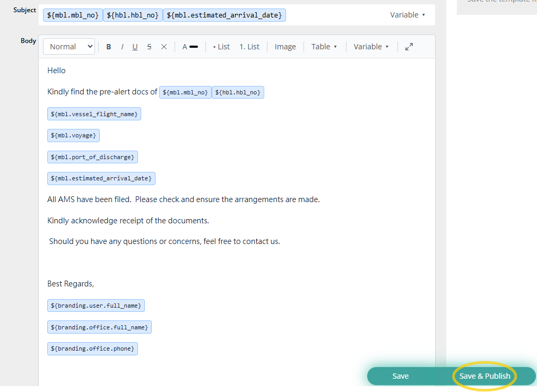Open the Normal paragraph style dropdown

[69, 47]
